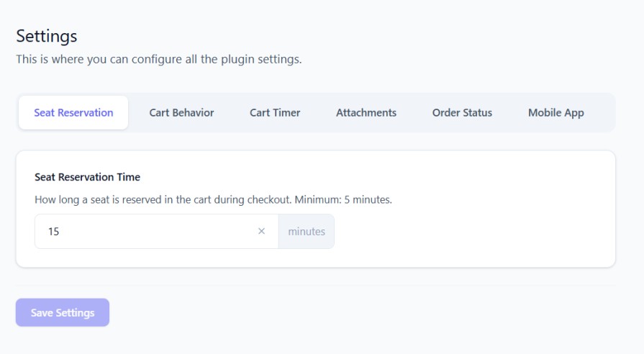Click the minutes unit label

tap(307, 232)
